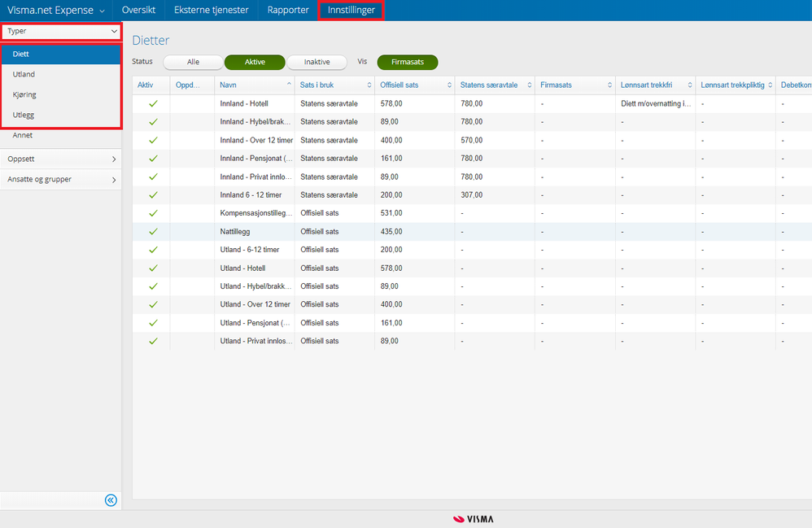The height and width of the screenshot is (528, 812).
Task: Filter by Inaktive status
Action: point(317,62)
